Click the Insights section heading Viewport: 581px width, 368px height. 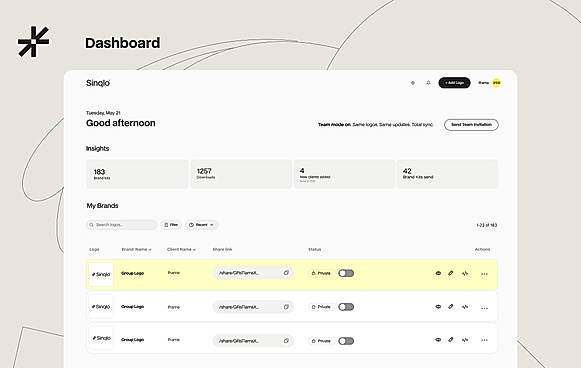[97, 148]
